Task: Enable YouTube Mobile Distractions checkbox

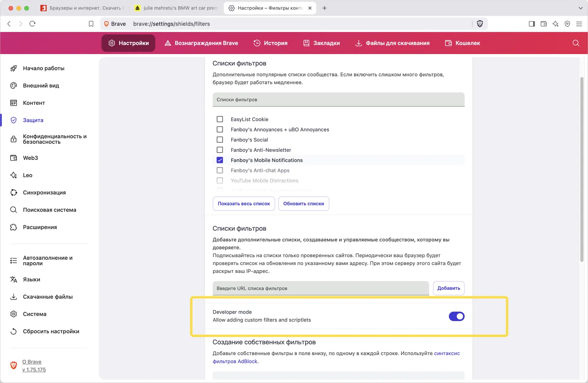Action: [220, 180]
